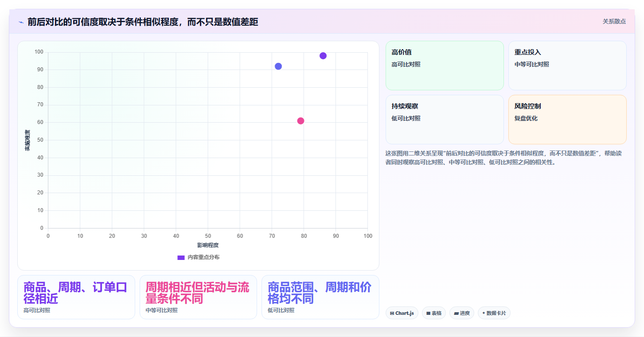
Task: Click the 商品、周期、订单口径相近 card
Action: [76, 297]
